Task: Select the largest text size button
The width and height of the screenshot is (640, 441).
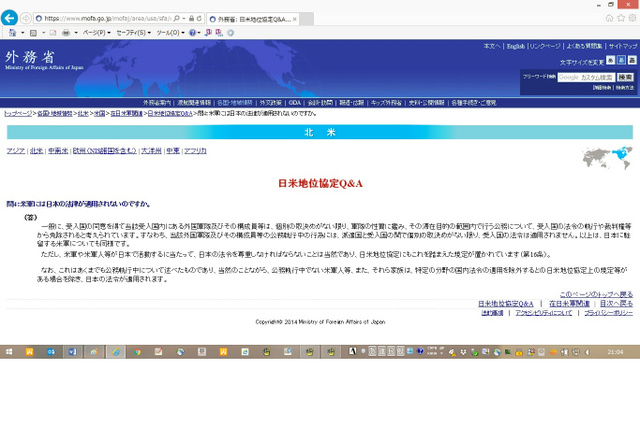Action: pyautogui.click(x=631, y=61)
